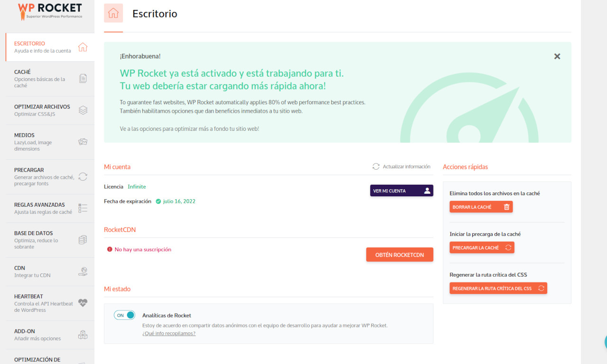
Task: Click the Precargar la caché button
Action: pos(482,247)
